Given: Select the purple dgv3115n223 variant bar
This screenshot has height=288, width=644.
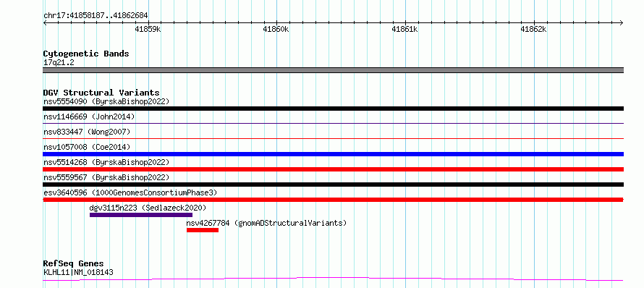Looking at the screenshot, I should coord(141,215).
